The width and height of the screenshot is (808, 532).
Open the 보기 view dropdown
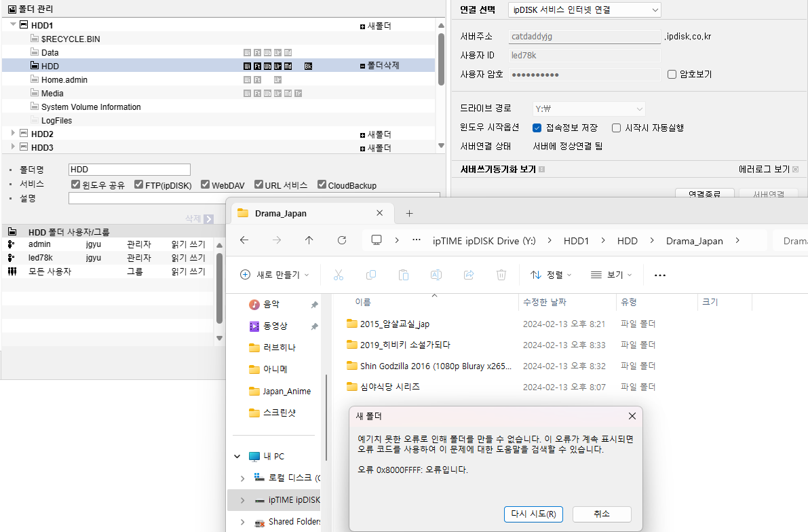point(611,275)
